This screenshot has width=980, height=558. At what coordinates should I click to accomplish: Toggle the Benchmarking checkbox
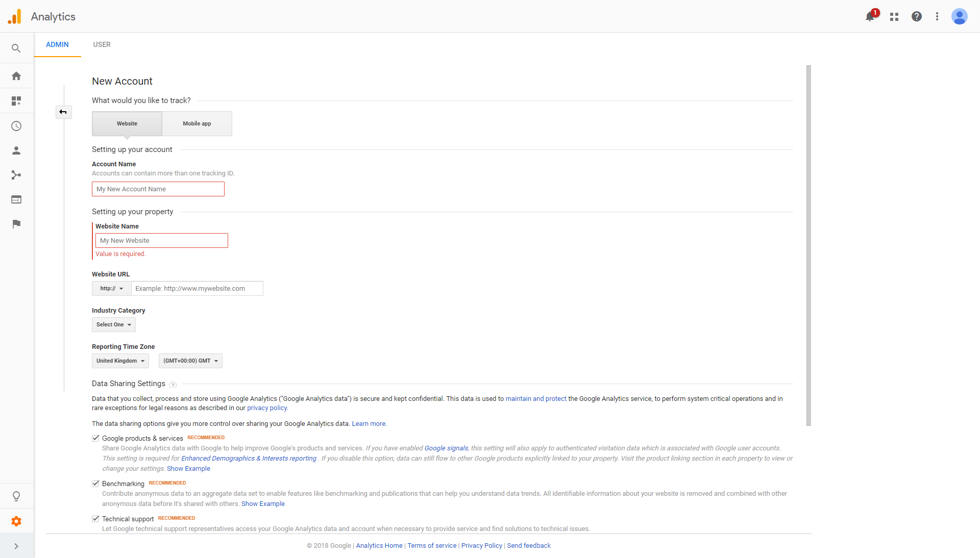(x=95, y=484)
